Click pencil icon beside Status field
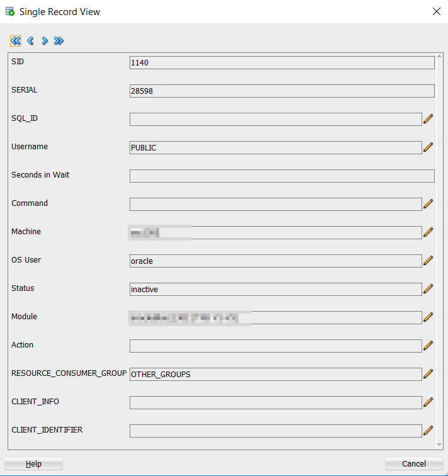Viewport: 448px width, 476px height. coord(428,288)
